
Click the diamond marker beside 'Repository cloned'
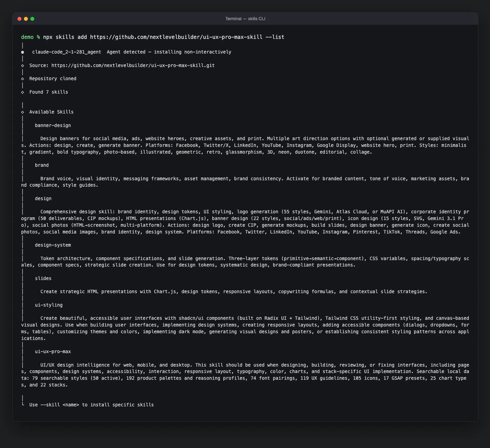(x=22, y=79)
